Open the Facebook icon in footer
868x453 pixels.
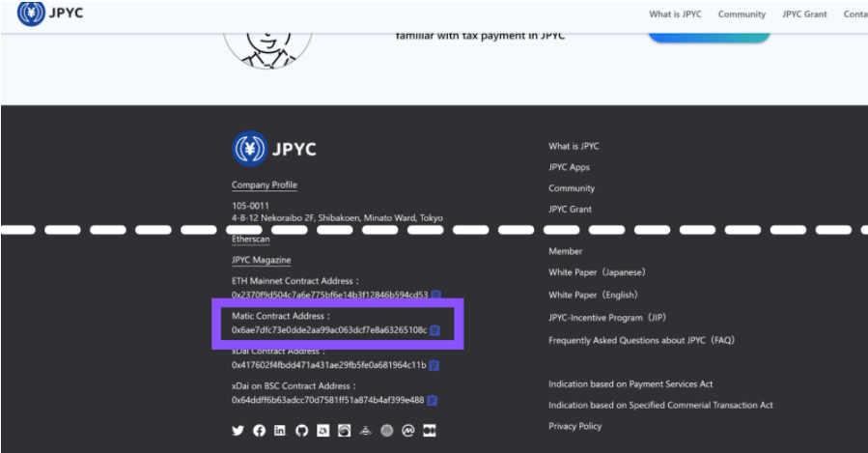pos(259,431)
